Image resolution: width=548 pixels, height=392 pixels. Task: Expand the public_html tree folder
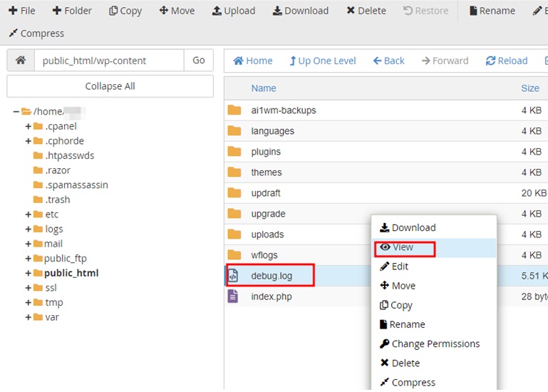tap(29, 273)
